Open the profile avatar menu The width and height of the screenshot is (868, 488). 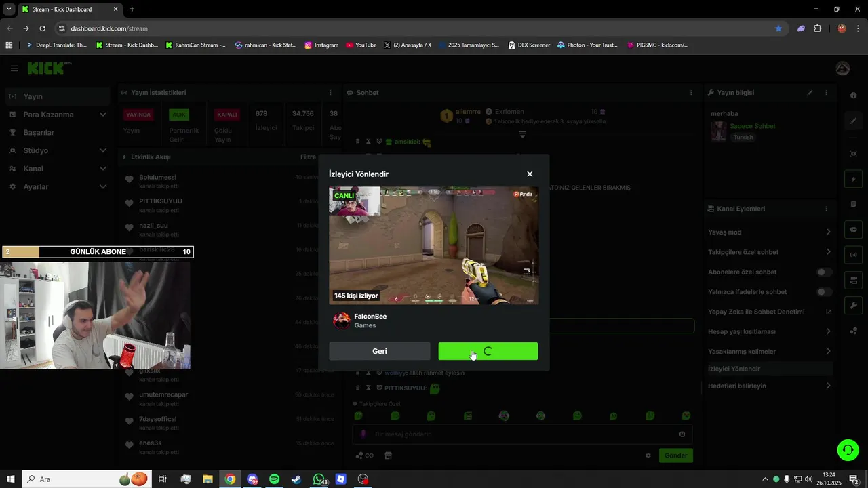(x=843, y=68)
